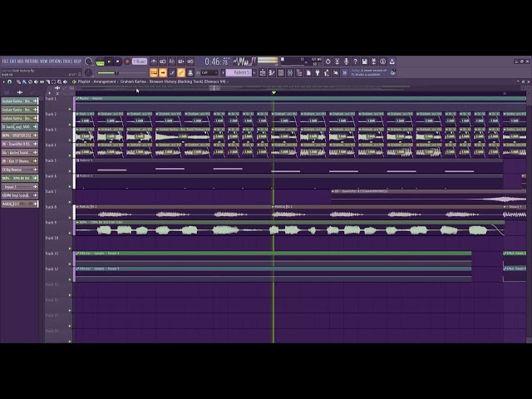532x399 pixels.
Task: Click the plug-shaped plugin picker icon
Action: pos(318,72)
